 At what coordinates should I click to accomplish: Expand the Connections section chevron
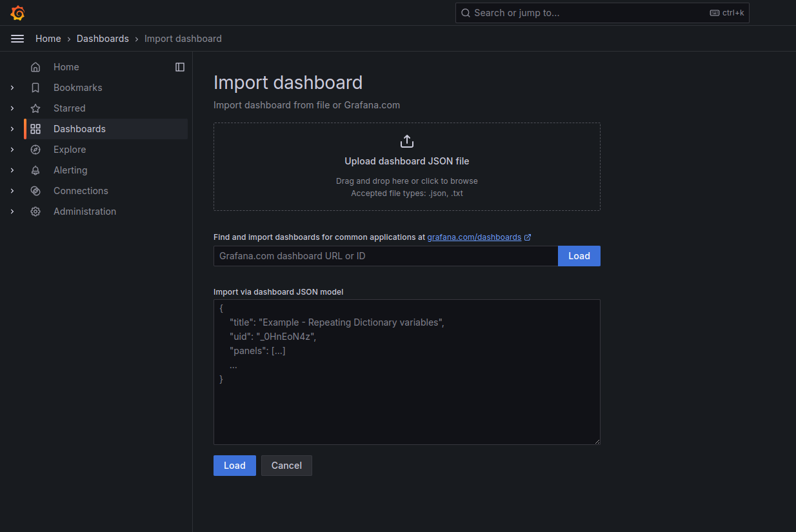12,191
